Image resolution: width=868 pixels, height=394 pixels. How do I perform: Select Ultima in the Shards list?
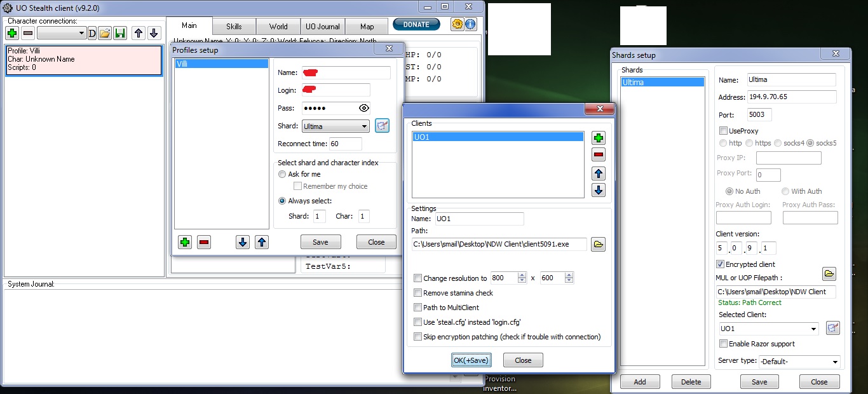pos(663,83)
